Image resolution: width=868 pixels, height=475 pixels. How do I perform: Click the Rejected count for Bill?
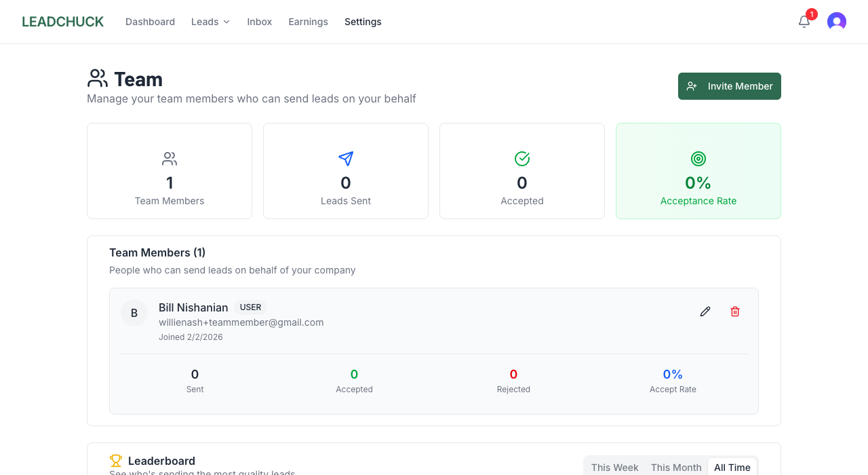coord(513,375)
